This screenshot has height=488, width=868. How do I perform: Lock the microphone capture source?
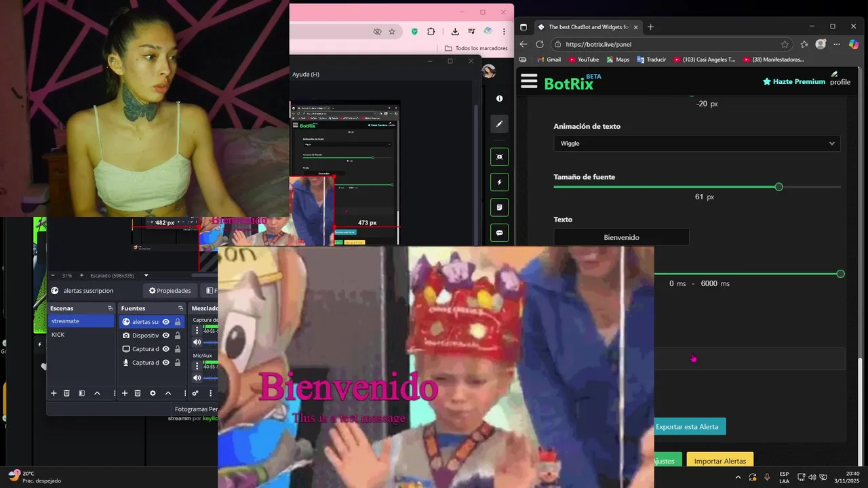click(178, 363)
